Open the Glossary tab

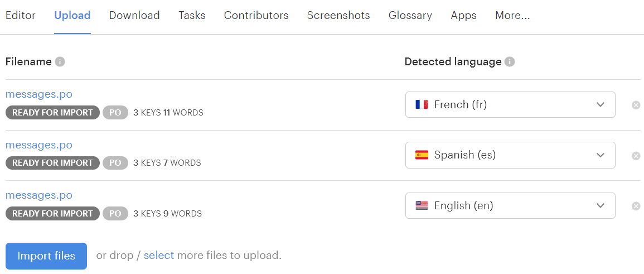pyautogui.click(x=410, y=16)
